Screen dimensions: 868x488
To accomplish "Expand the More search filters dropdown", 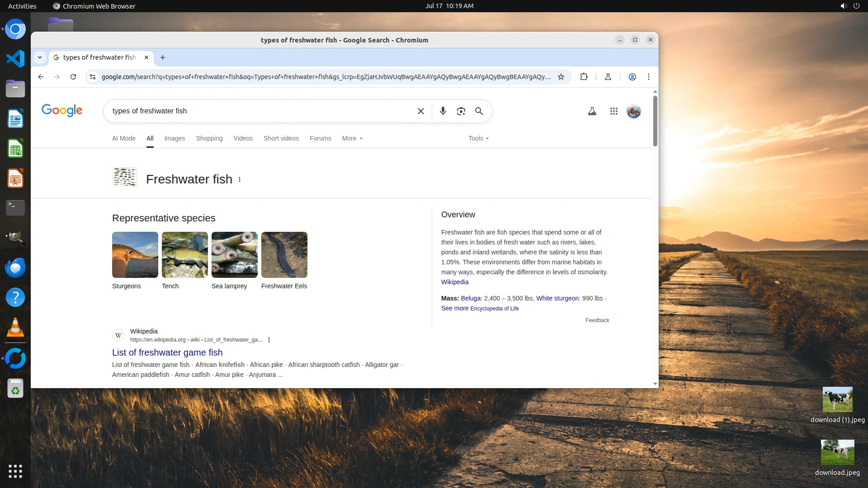I will 352,138.
